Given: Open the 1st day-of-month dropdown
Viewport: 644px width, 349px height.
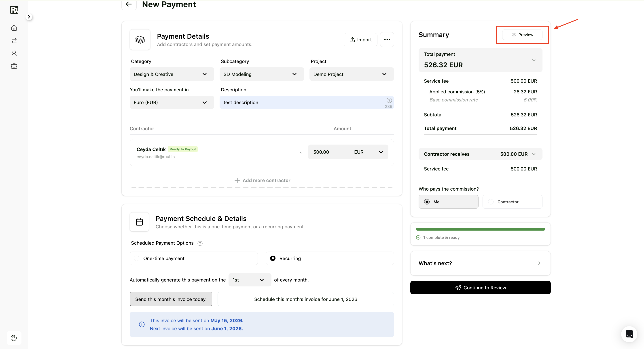Looking at the screenshot, I should (250, 280).
